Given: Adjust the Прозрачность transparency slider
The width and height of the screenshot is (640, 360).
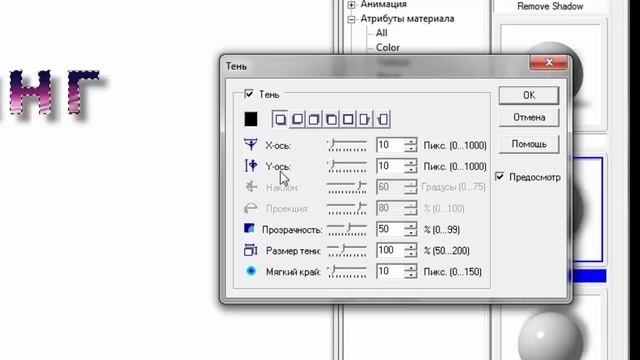Looking at the screenshot, I should [x=347, y=230].
